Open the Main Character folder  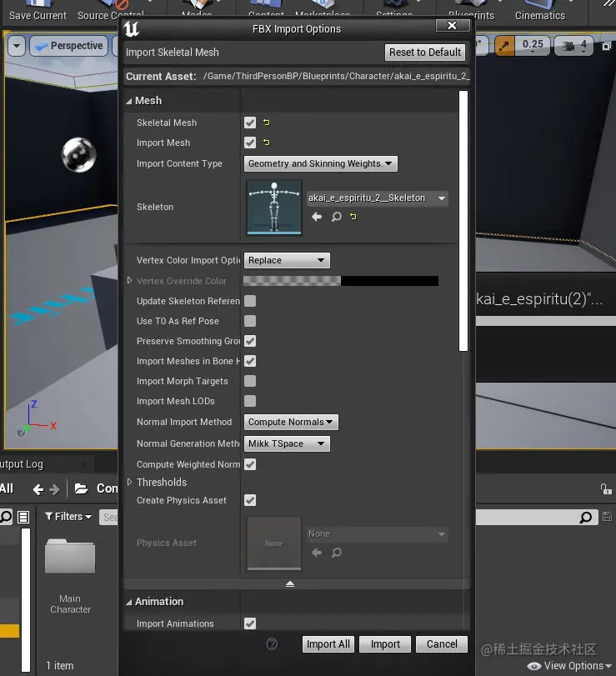coord(70,575)
